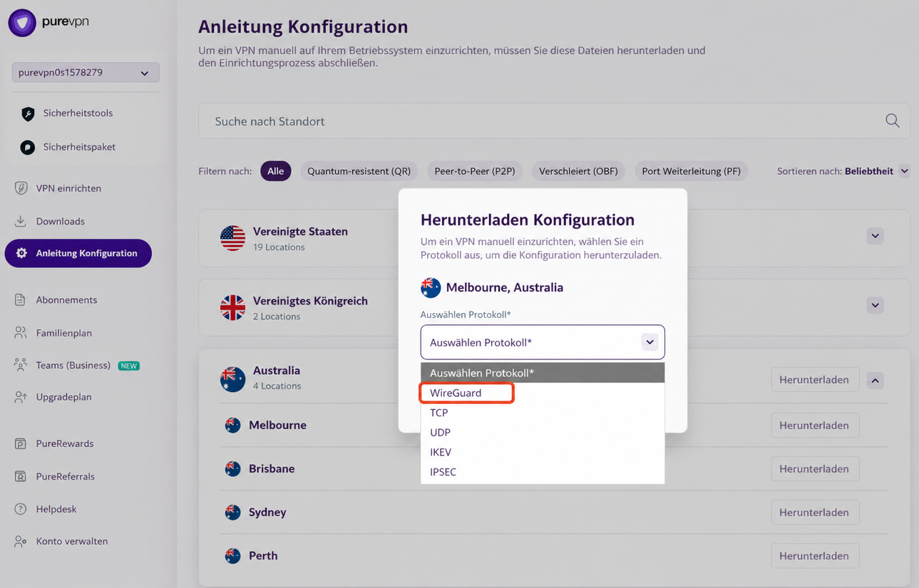
Task: Click the Helpdesk question mark icon
Action: pos(21,509)
